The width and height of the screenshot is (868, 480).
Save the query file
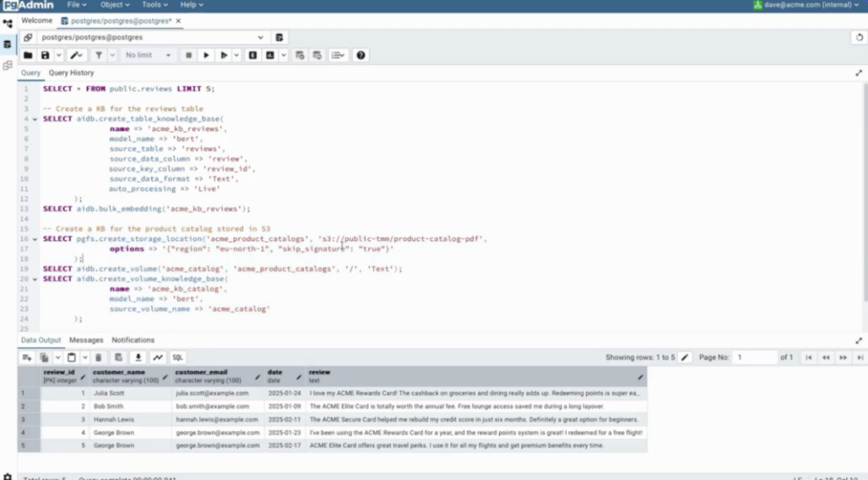45,55
